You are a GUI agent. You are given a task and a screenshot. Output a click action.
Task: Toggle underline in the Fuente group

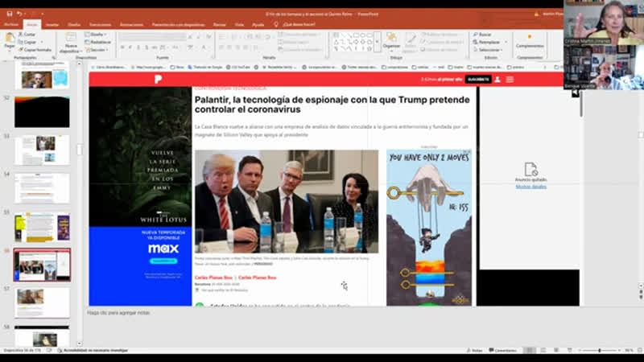pos(138,47)
